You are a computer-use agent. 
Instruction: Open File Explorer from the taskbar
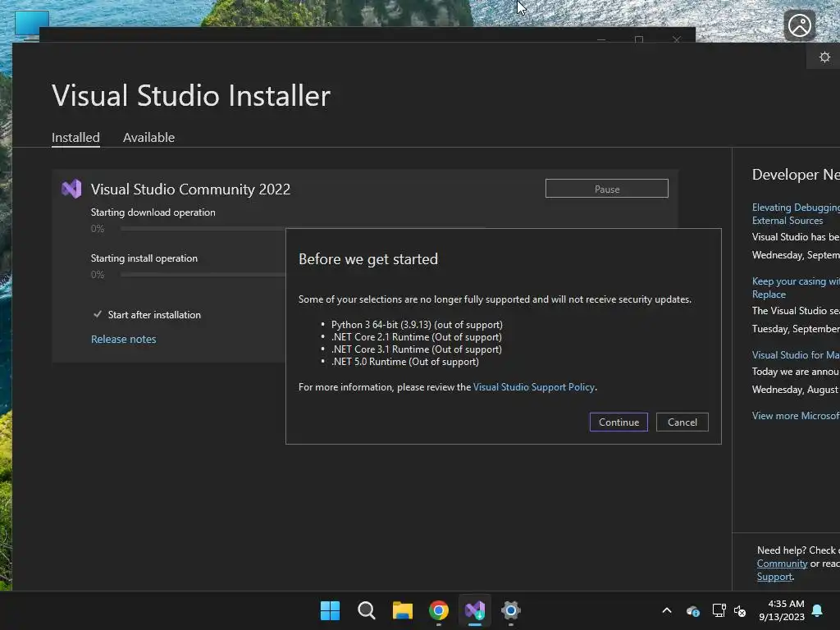coord(402,610)
